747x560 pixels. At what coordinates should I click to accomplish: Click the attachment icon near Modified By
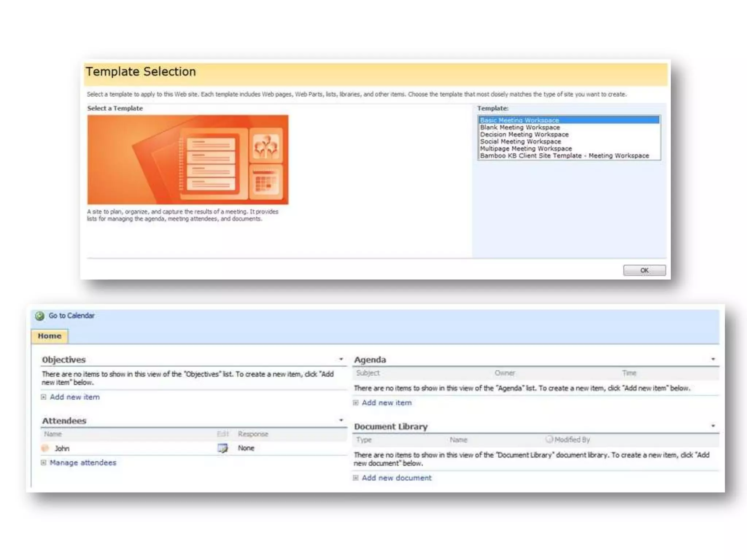549,439
